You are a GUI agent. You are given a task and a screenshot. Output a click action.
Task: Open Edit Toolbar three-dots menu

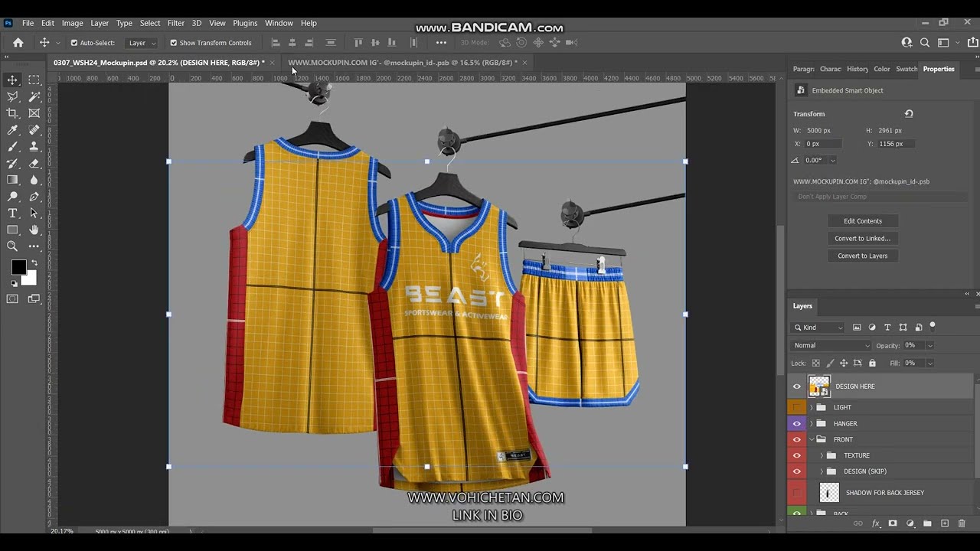click(x=34, y=246)
